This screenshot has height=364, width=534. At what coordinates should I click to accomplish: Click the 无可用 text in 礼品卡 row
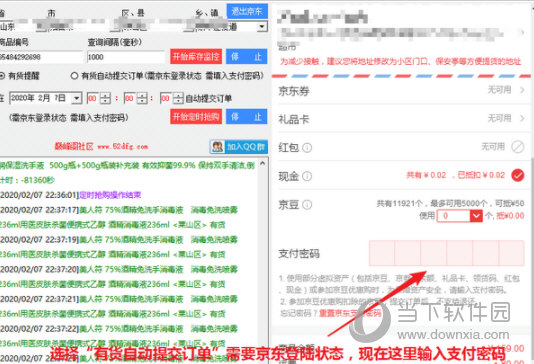[499, 118]
